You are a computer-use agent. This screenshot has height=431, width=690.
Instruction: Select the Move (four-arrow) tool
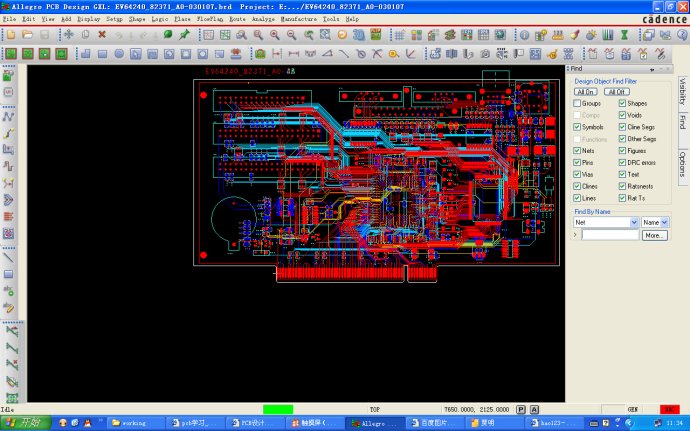click(69, 35)
